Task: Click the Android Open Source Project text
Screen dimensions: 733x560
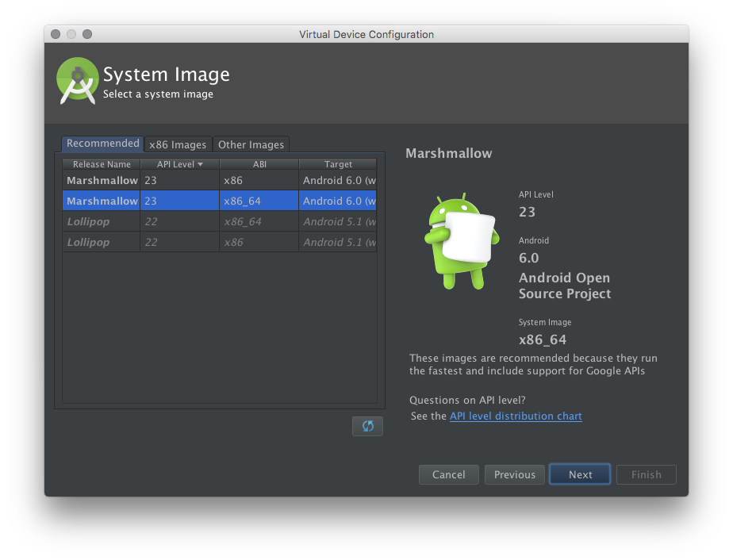Action: (565, 286)
